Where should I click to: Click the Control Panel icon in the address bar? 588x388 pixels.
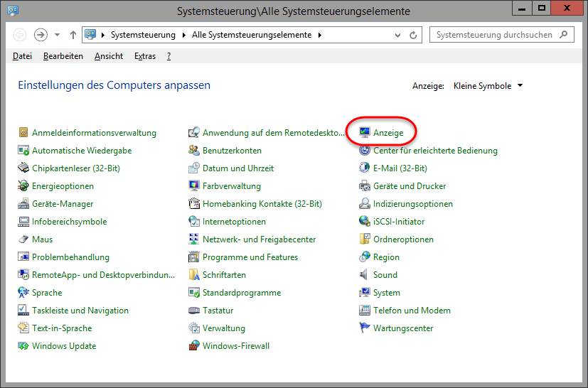(x=90, y=35)
